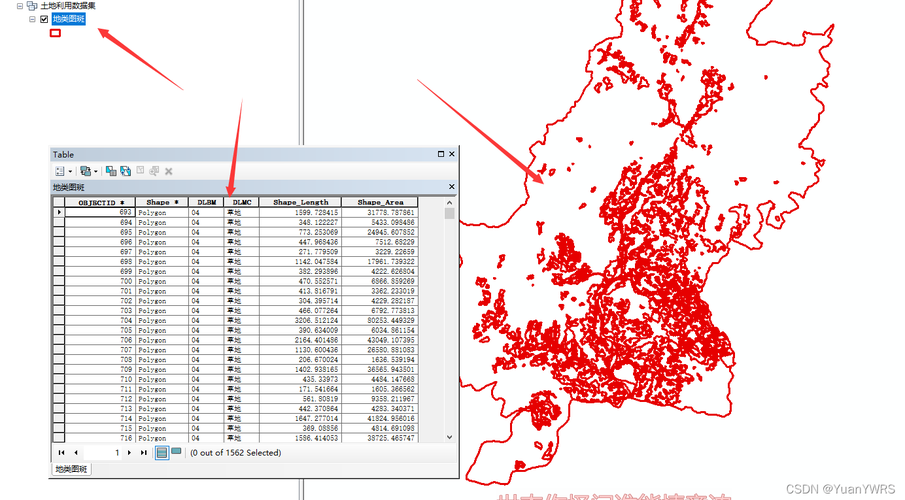
Task: Click the DLBM column header
Action: click(x=206, y=203)
